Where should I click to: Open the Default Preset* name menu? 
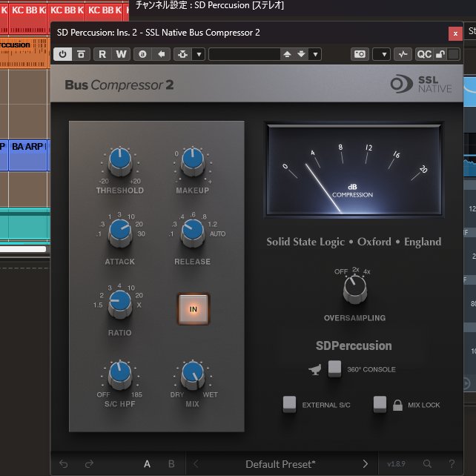pos(280,464)
